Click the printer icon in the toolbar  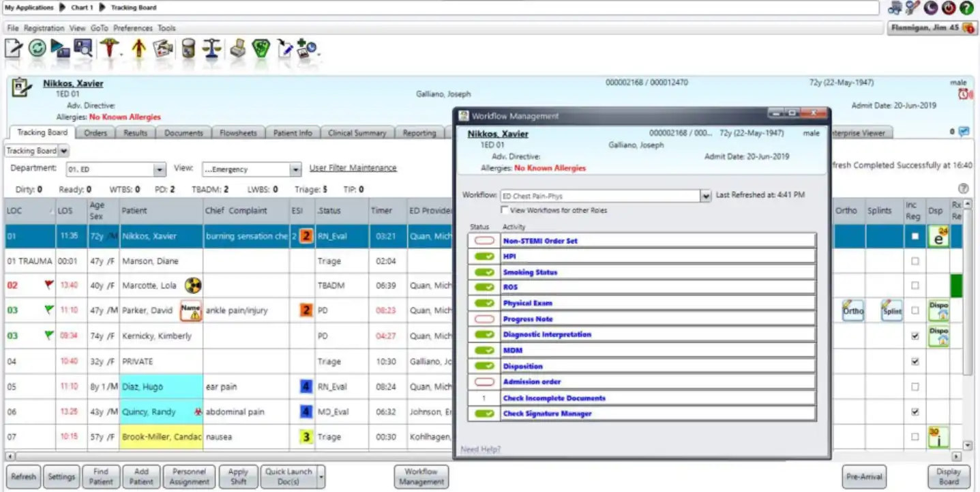[237, 49]
